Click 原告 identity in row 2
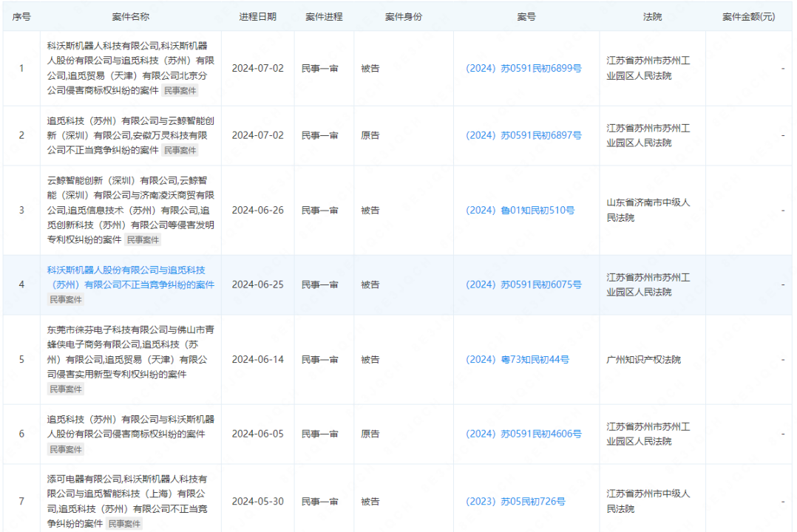 pos(370,136)
